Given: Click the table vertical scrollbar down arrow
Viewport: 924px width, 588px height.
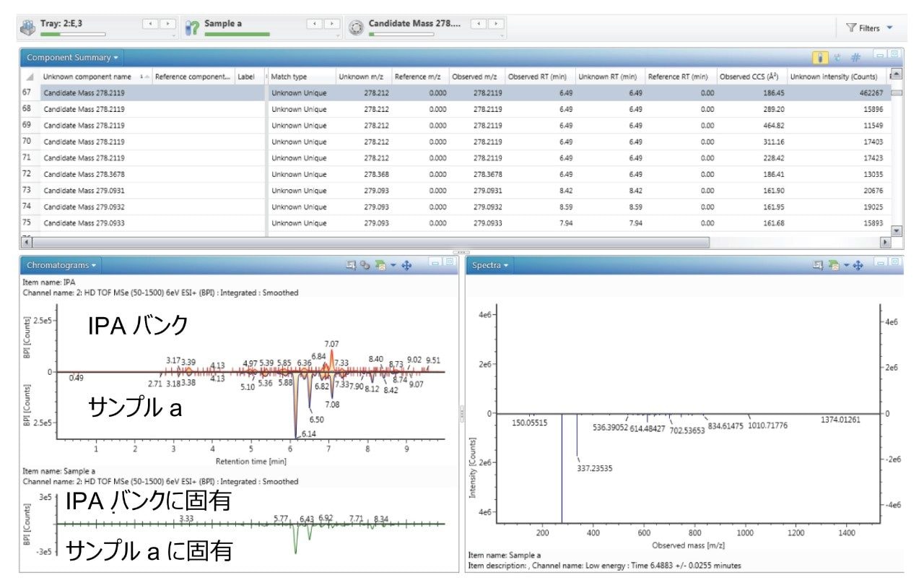Looking at the screenshot, I should pyautogui.click(x=897, y=230).
